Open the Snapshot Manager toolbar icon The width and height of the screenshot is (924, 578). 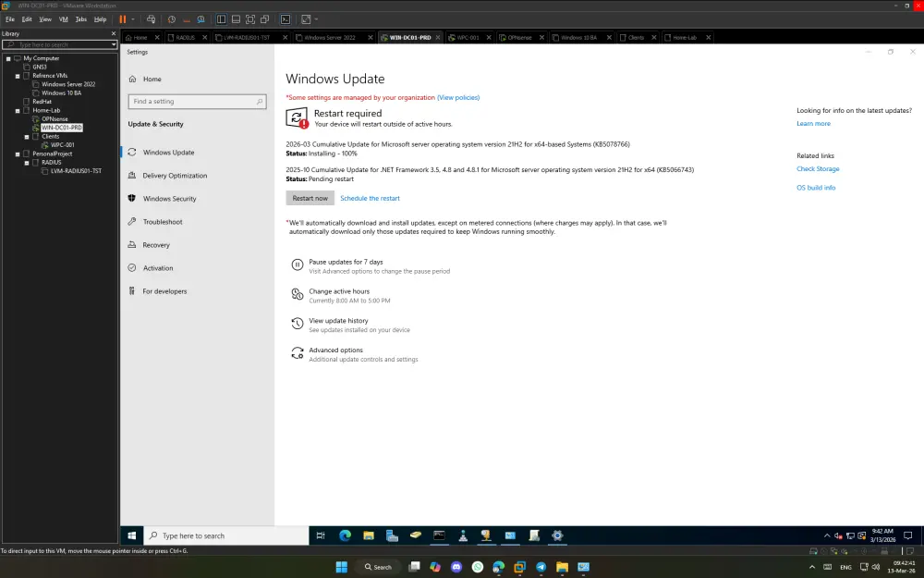pyautogui.click(x=201, y=19)
